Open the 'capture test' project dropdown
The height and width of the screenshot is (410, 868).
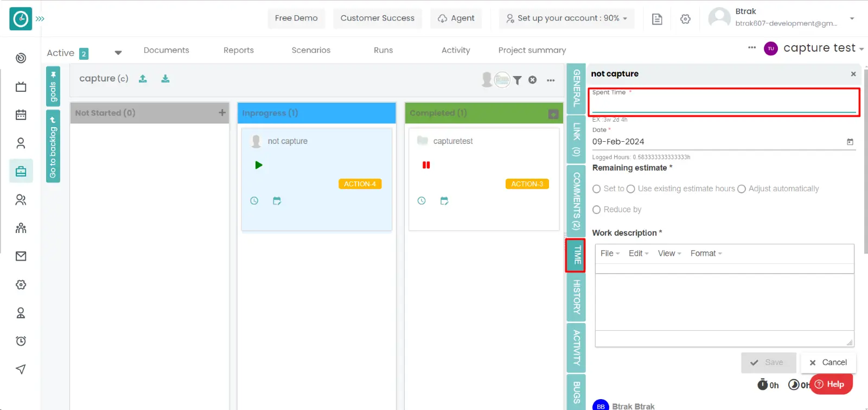pyautogui.click(x=822, y=48)
